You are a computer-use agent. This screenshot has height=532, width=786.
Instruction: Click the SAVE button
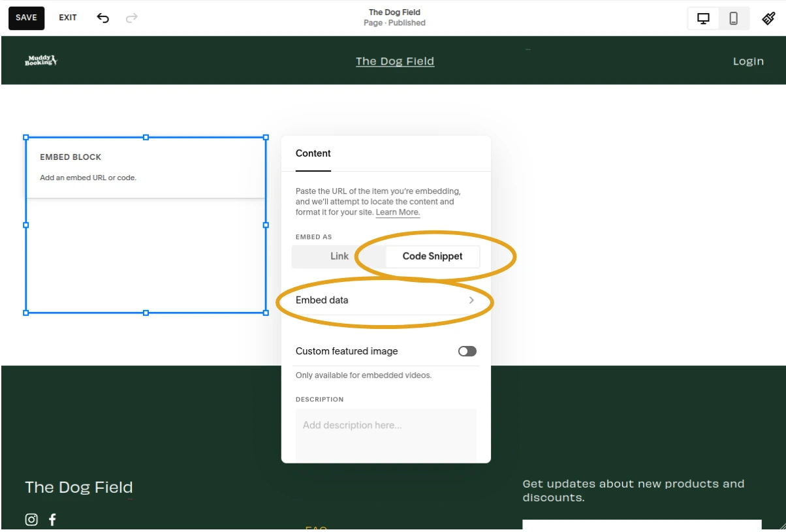click(25, 18)
